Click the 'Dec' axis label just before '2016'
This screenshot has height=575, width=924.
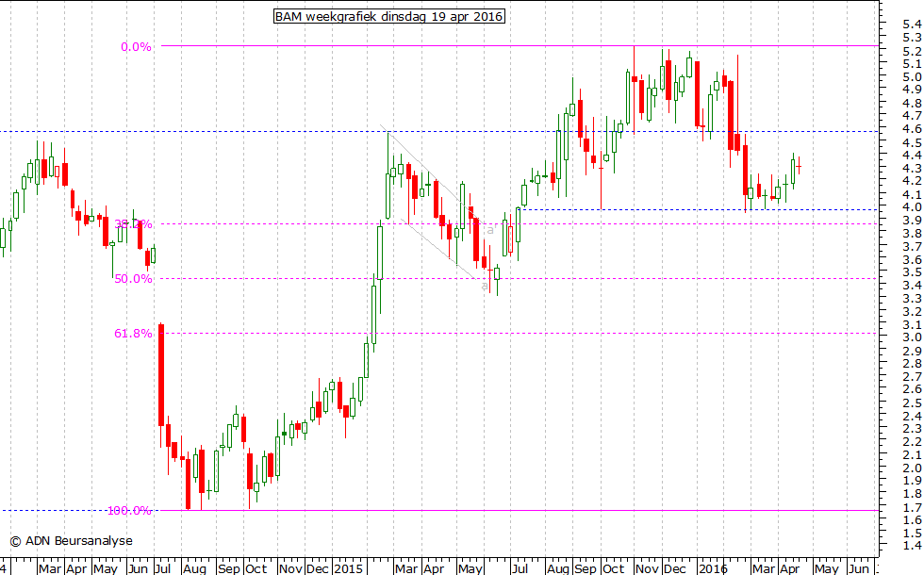(x=675, y=568)
